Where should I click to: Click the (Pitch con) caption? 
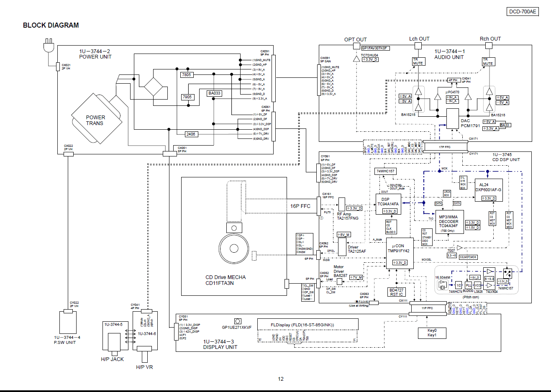pyautogui.click(x=471, y=297)
